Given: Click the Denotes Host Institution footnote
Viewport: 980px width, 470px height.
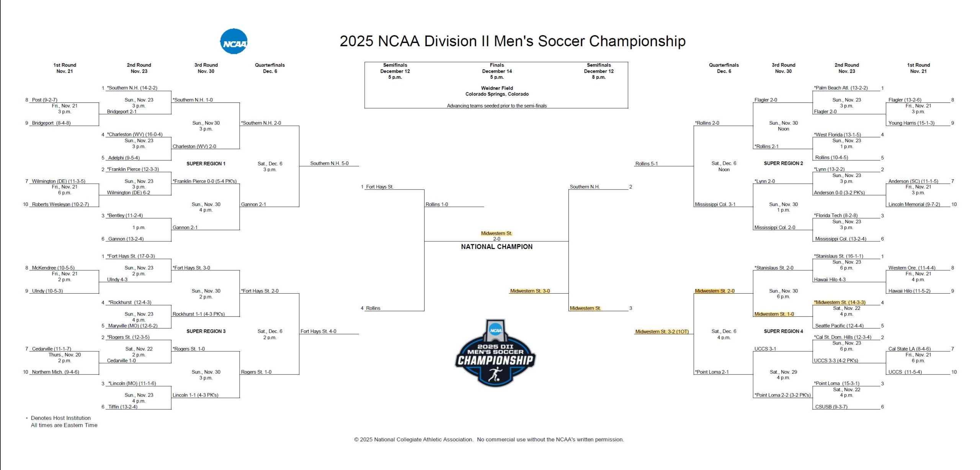Looking at the screenshot, I should pos(60,418).
